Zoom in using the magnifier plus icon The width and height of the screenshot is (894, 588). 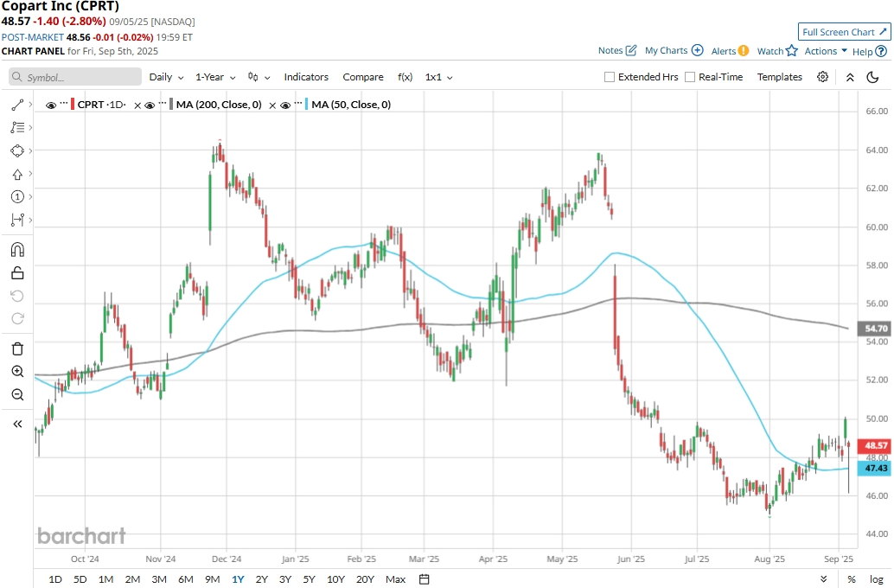[17, 372]
